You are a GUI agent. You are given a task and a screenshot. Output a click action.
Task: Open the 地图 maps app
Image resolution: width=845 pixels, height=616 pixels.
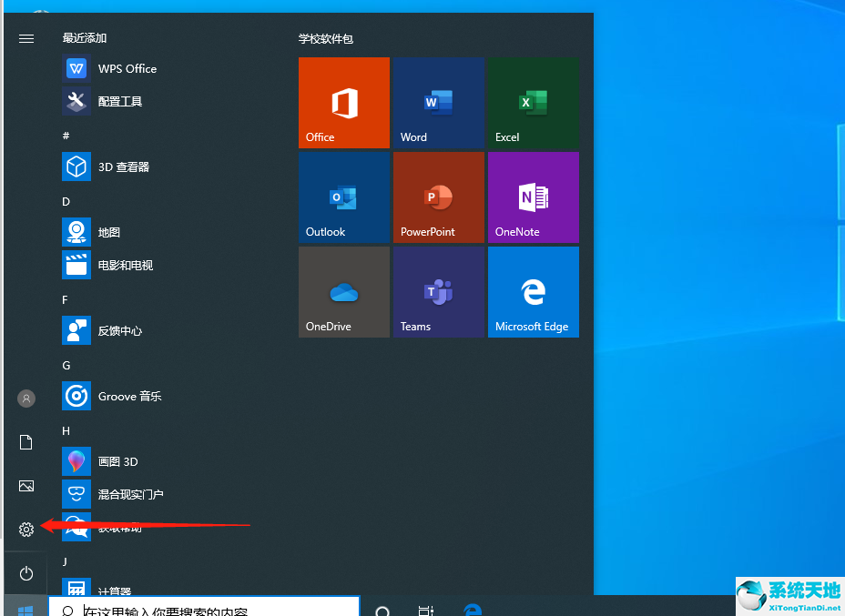pos(108,233)
